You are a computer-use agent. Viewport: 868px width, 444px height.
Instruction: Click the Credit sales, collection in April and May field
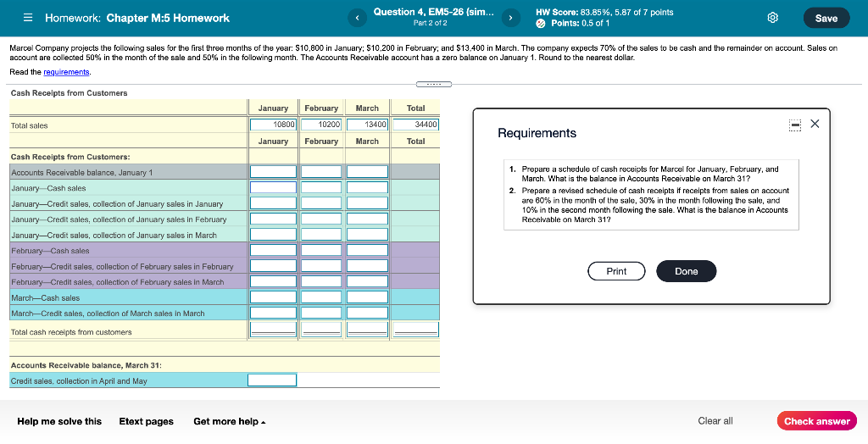(x=272, y=380)
